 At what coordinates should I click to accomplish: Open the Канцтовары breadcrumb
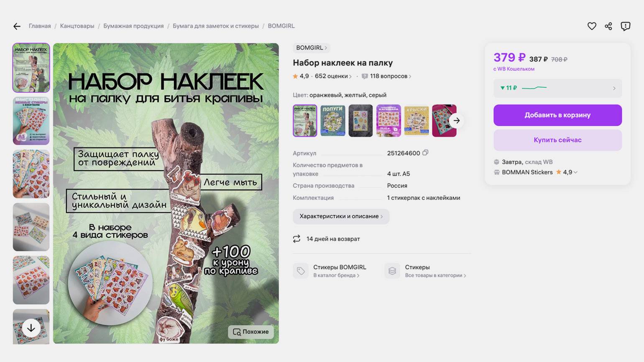(x=77, y=26)
